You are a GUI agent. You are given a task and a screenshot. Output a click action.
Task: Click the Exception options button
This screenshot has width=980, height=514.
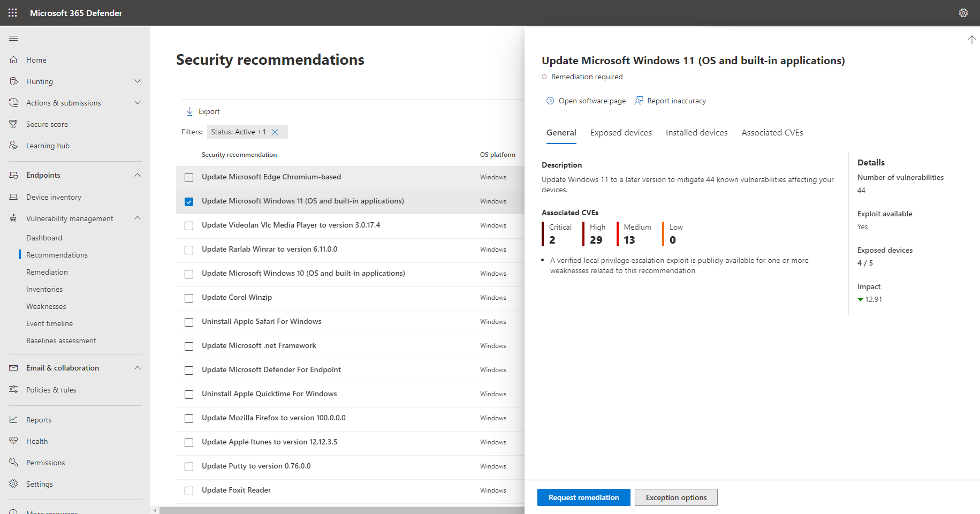point(676,497)
